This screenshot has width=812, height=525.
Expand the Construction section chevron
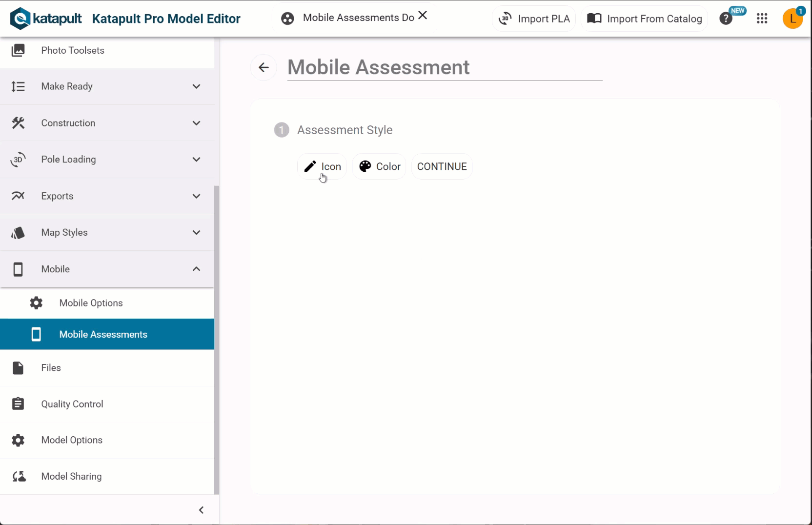tap(196, 123)
